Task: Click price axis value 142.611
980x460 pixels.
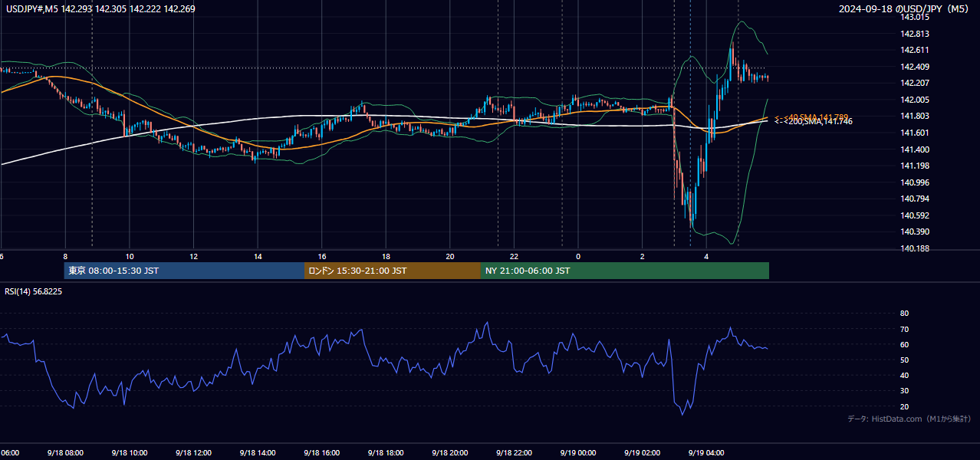Action: point(915,50)
